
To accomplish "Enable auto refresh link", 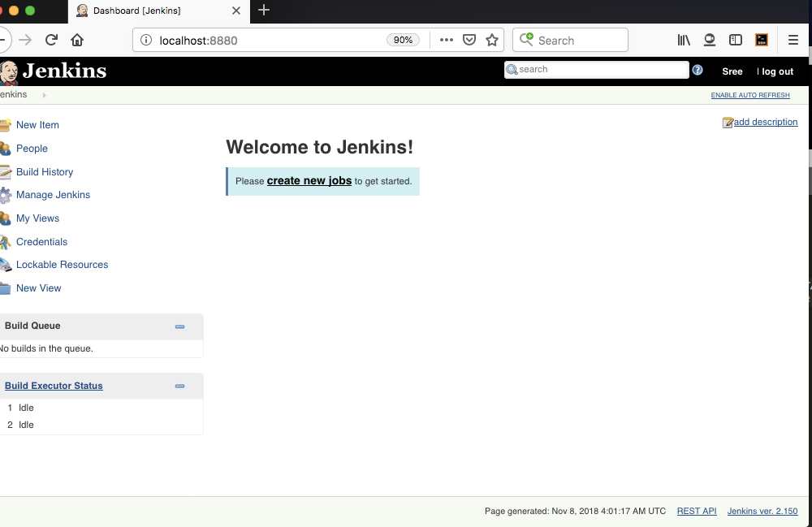I will click(x=749, y=95).
